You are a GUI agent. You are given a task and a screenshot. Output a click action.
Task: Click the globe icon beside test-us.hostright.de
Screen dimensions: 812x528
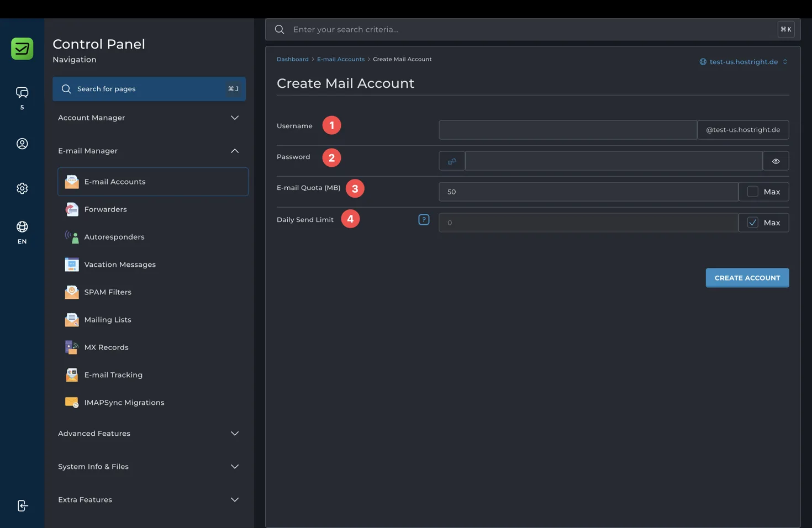(703, 62)
